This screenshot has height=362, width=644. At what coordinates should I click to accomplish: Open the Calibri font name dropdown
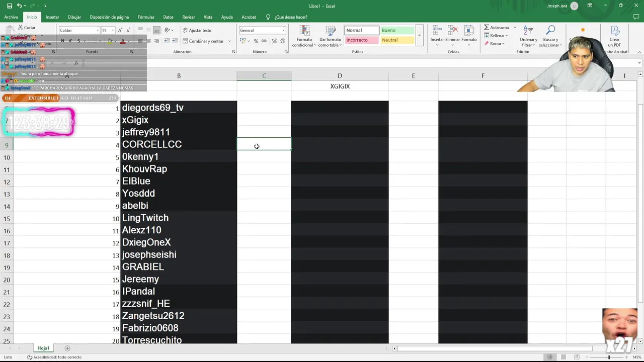(98, 30)
